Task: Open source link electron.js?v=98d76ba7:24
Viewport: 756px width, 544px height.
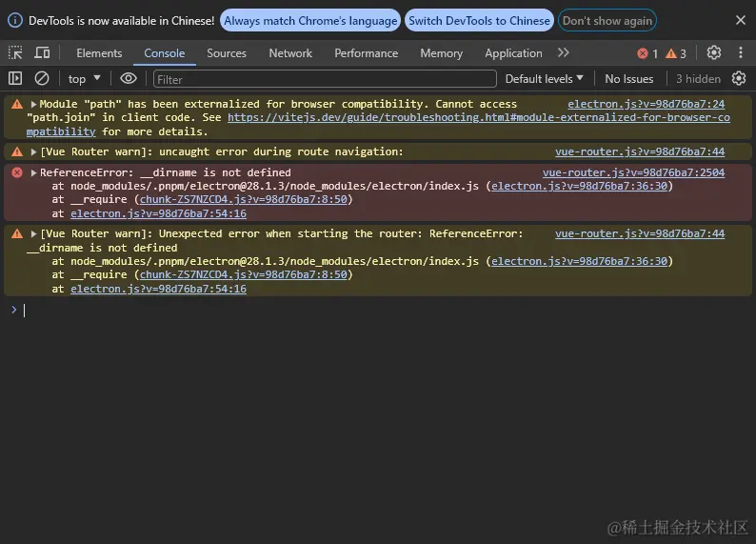Action: 647,104
